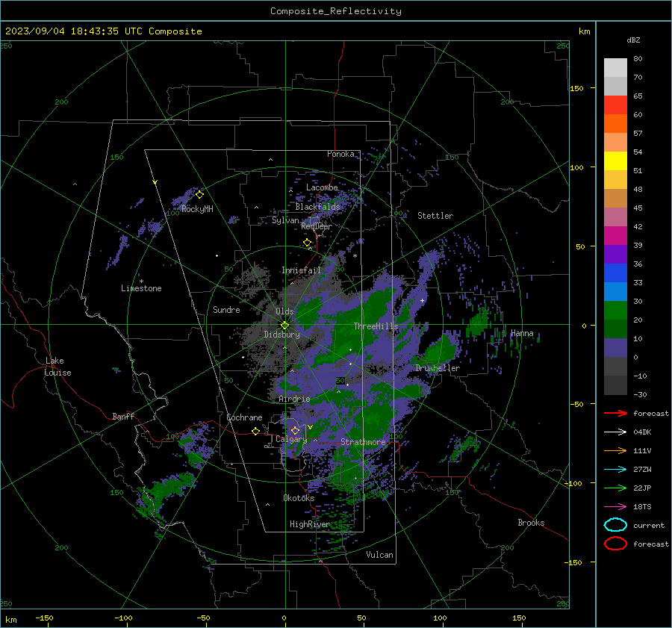Click the Sundre town label
The width and height of the screenshot is (672, 628).
(x=226, y=309)
